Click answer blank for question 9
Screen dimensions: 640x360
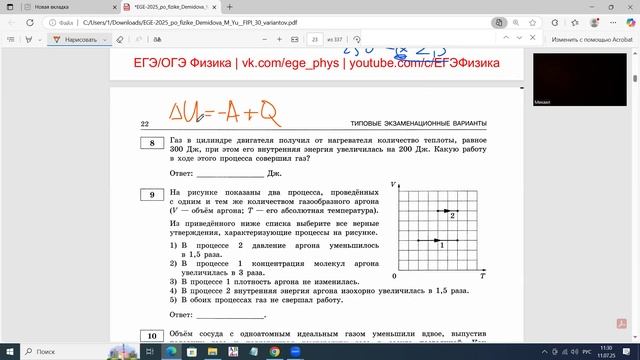coord(230,315)
